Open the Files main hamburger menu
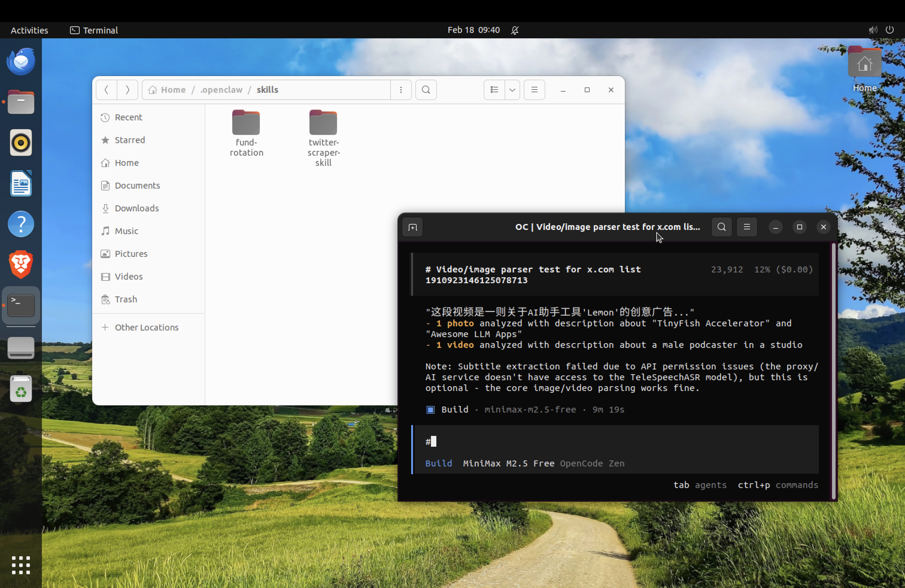This screenshot has width=905, height=588. pos(534,90)
